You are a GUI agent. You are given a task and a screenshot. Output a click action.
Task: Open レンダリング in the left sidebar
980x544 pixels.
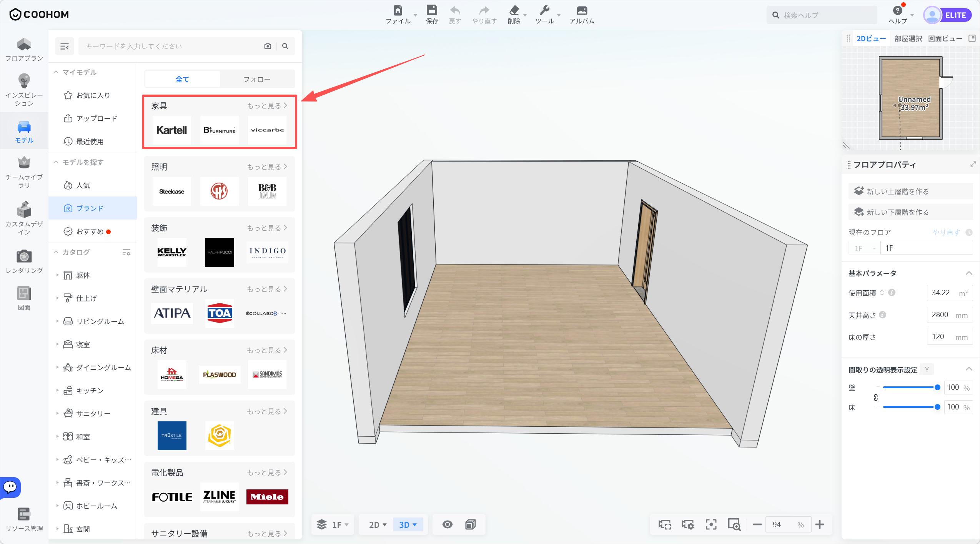click(x=24, y=262)
